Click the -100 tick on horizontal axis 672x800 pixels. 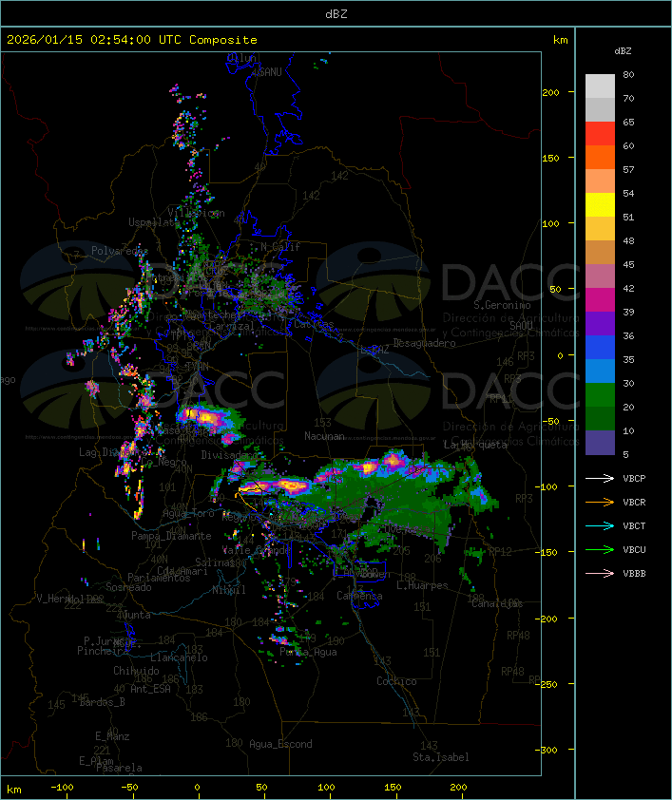coord(63,788)
